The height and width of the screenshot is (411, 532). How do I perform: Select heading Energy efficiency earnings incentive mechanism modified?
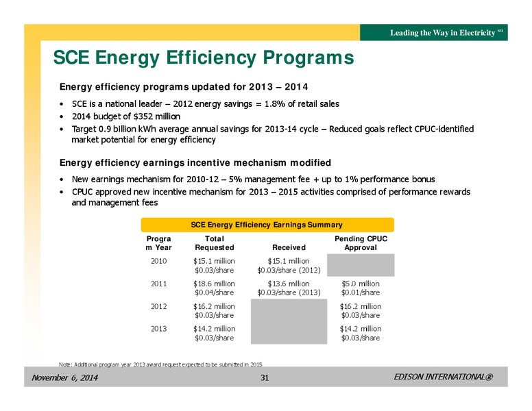195,163
